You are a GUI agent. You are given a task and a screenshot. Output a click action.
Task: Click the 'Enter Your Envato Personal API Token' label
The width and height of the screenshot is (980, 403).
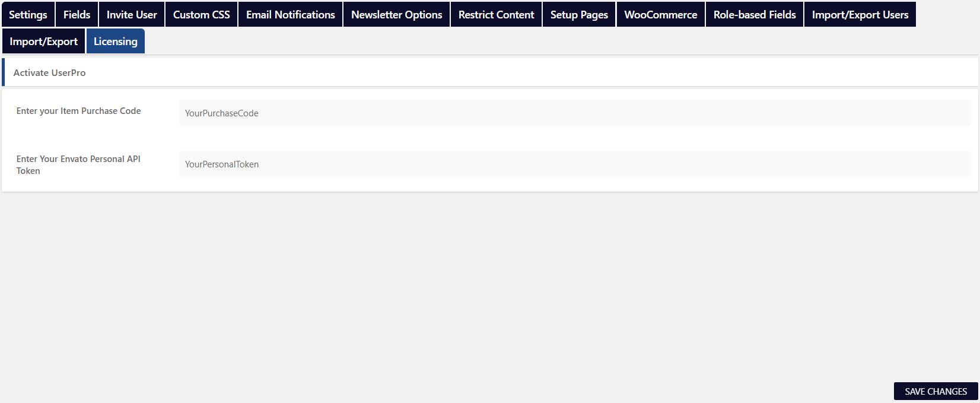tap(78, 164)
